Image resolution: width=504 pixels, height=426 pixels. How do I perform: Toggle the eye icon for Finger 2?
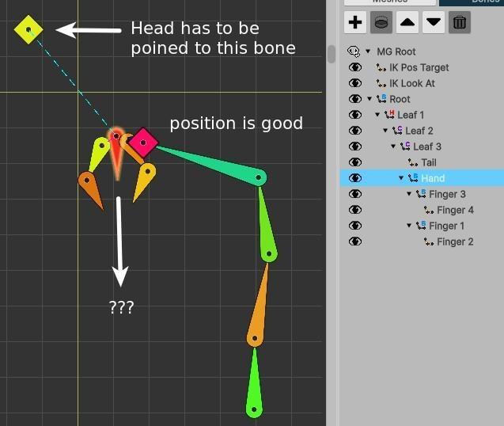(x=354, y=242)
